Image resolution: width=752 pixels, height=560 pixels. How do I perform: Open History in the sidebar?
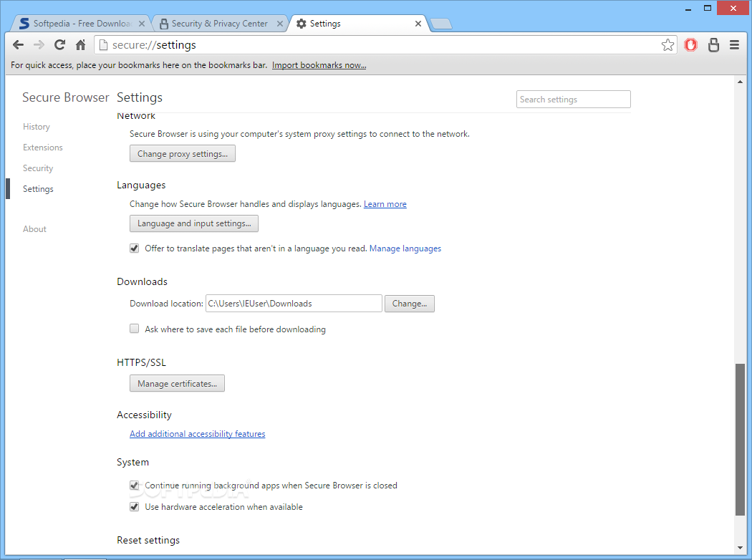[x=37, y=127]
